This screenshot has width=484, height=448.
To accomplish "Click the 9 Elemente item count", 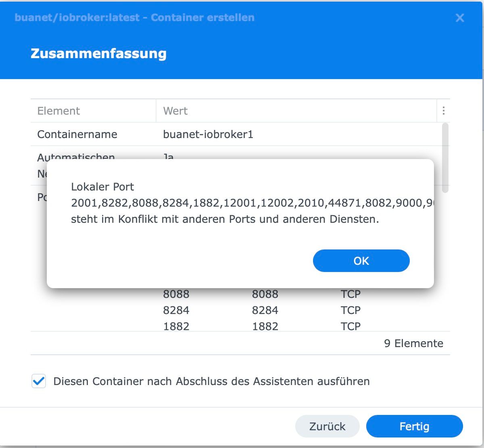I will (x=413, y=343).
